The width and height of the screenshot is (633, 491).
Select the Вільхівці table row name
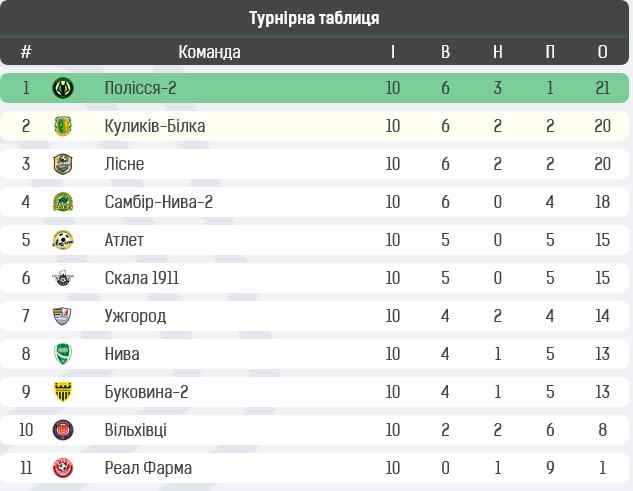pos(135,430)
